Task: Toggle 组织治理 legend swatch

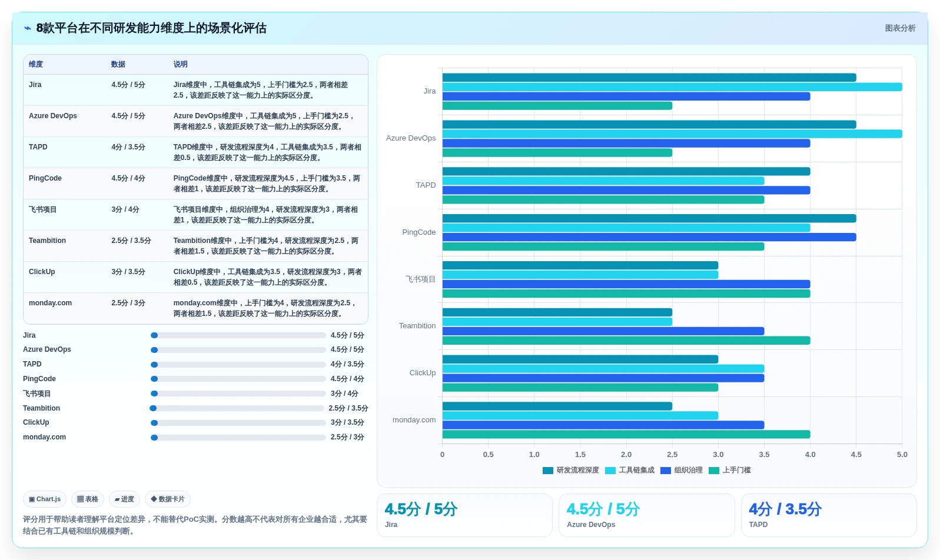Action: pos(666,471)
